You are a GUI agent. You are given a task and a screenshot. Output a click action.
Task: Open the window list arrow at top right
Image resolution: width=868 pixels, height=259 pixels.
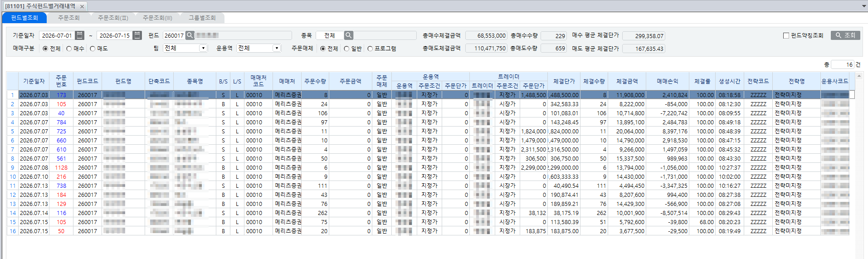(x=863, y=6)
